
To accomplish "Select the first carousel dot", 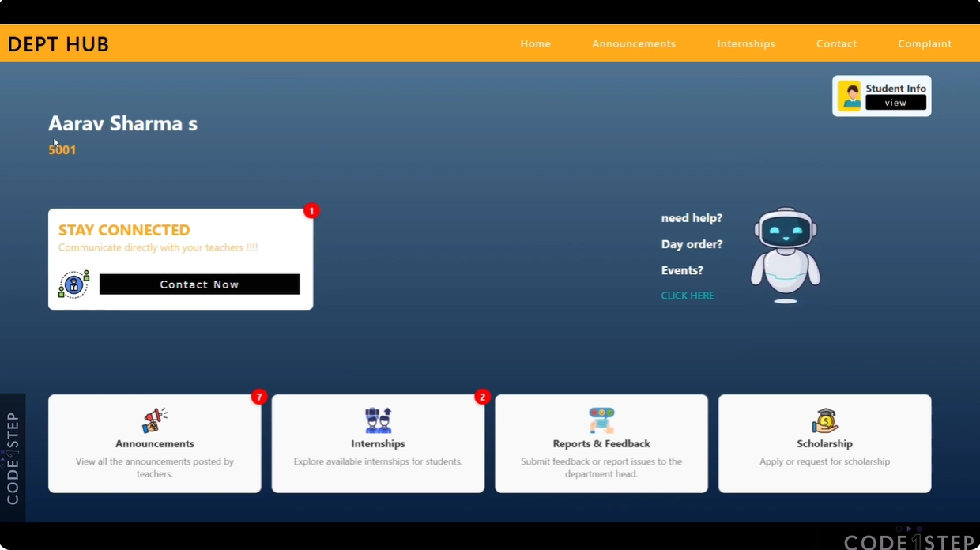I will (899, 529).
